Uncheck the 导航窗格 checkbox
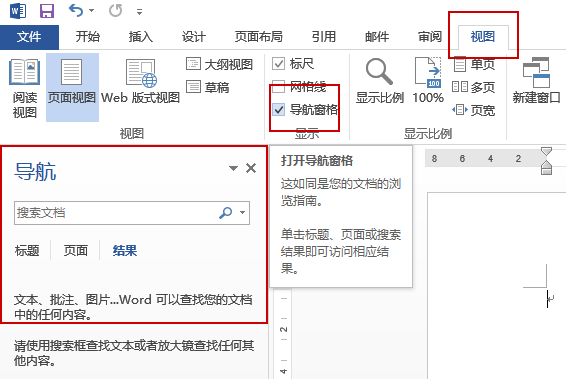 coord(278,109)
